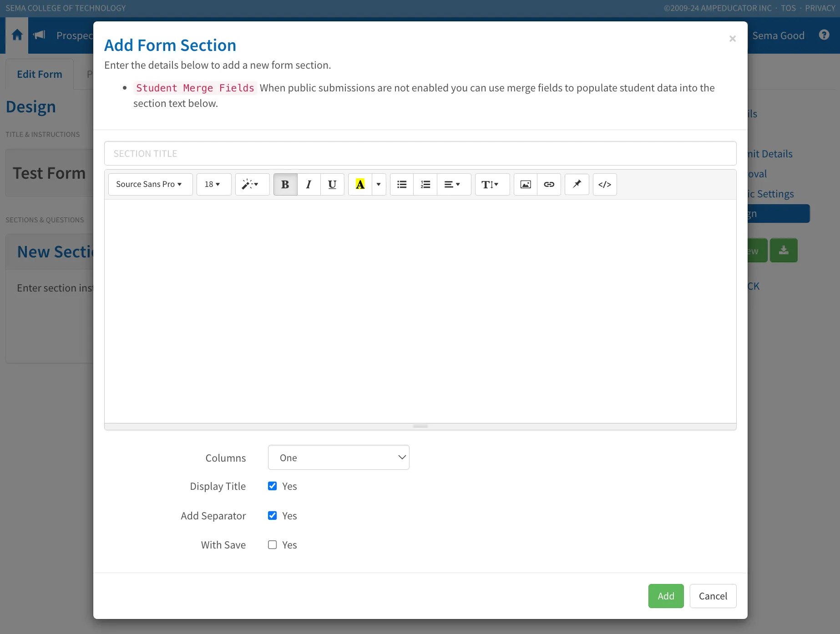This screenshot has width=840, height=634.
Task: Click the editor resize handle bar
Action: click(420, 427)
